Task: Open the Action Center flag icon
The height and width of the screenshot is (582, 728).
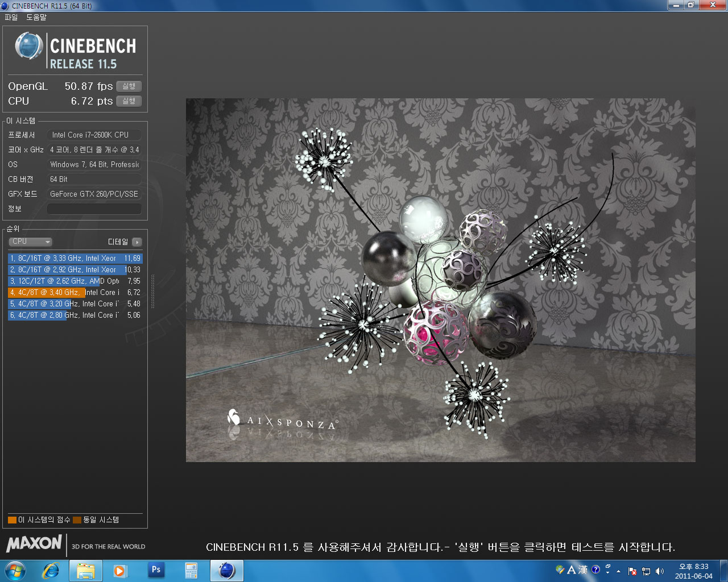Action: pos(632,571)
